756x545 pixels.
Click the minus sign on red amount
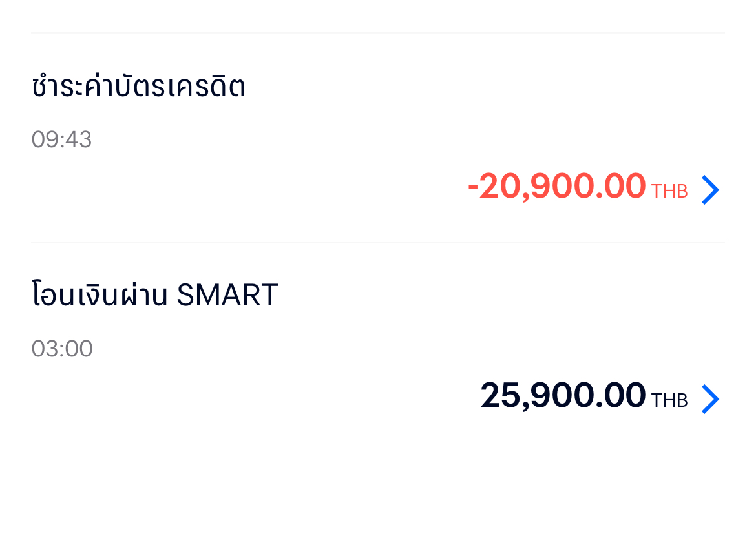pyautogui.click(x=473, y=188)
